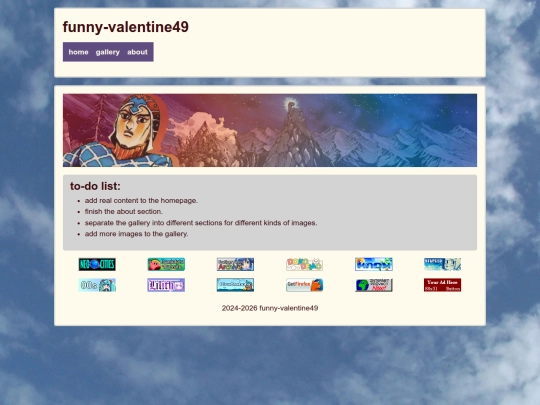Click 'add real content to the homepage.' item
540x405 pixels.
[141, 200]
